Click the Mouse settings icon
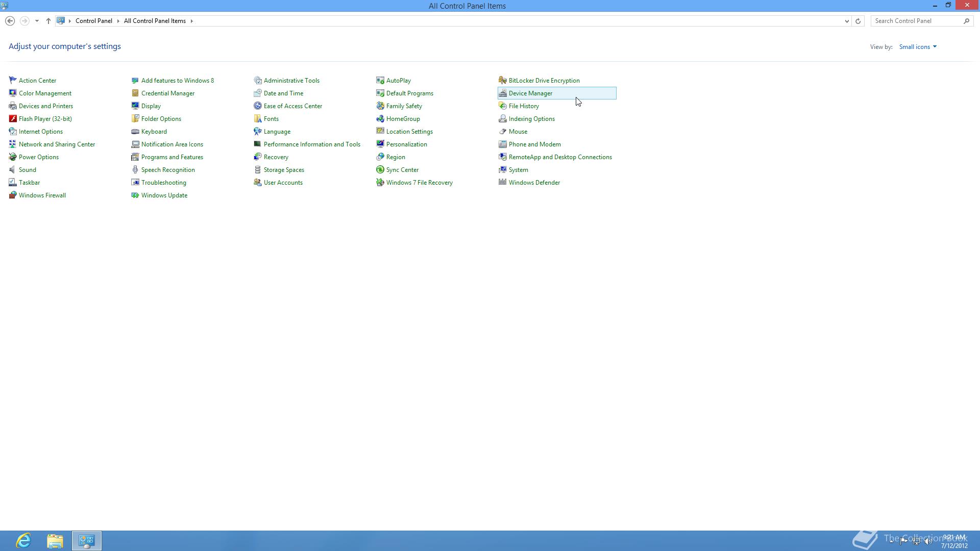 pyautogui.click(x=503, y=132)
